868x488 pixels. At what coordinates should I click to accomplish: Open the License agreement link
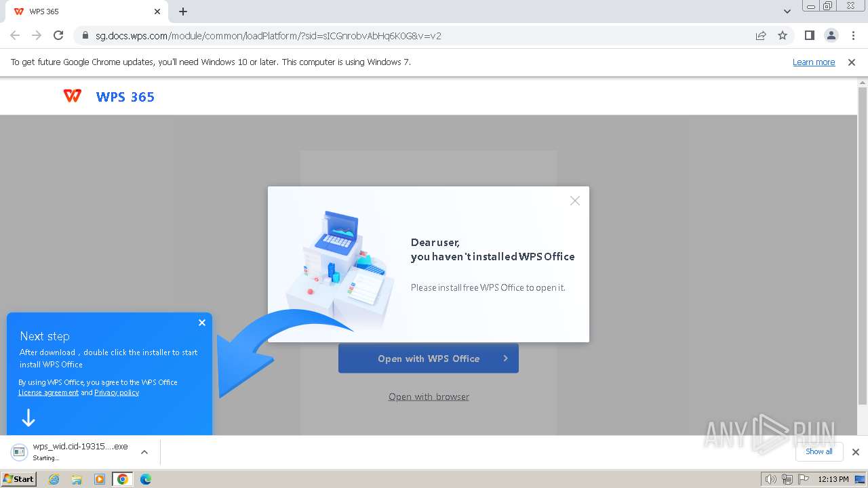[48, 392]
